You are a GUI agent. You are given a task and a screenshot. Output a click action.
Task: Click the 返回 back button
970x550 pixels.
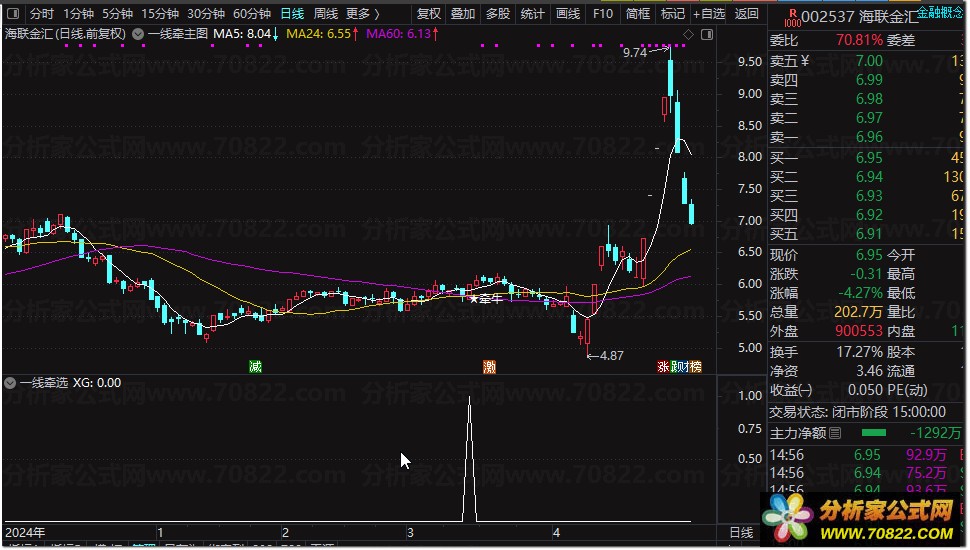(746, 14)
